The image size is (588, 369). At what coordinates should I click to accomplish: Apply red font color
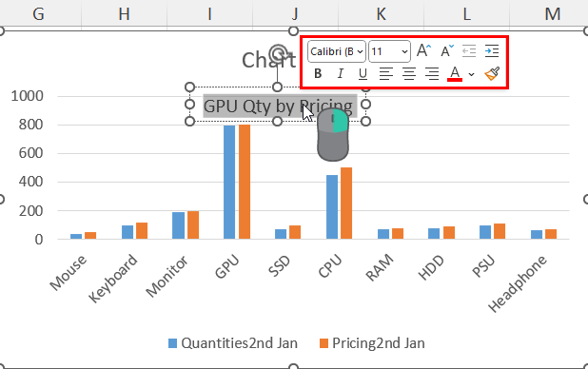455,73
